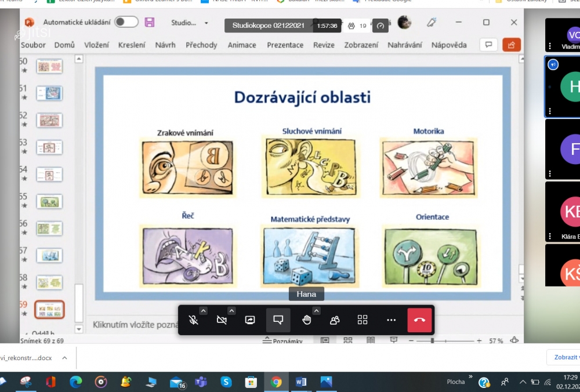Open the Nápověda tab
The image size is (580, 392).
tap(449, 45)
